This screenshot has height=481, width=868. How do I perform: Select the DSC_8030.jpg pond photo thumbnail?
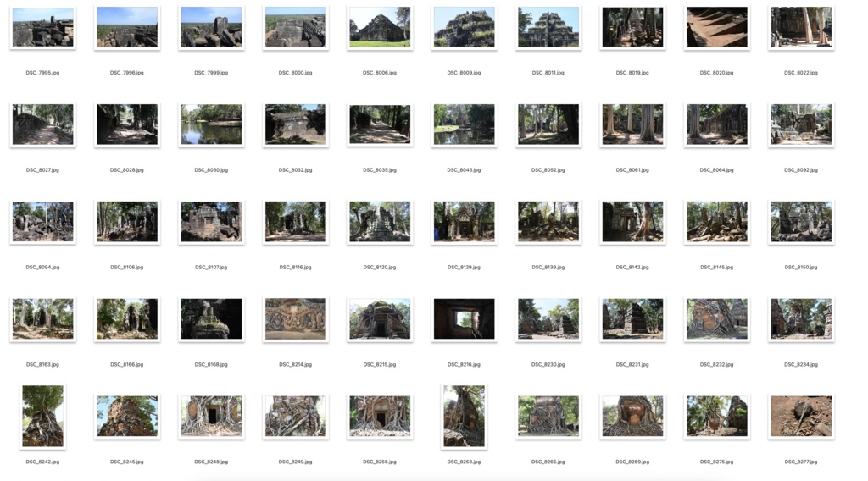211,124
